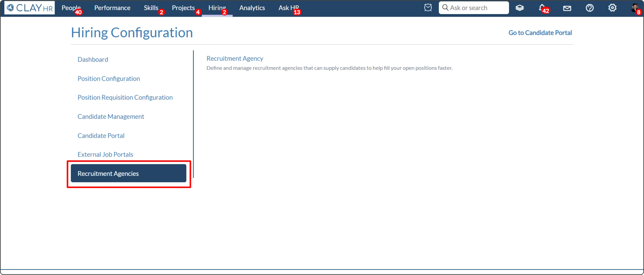Screen dimensions: 644x275
Task: Open the Skills menu
Action: [x=151, y=8]
